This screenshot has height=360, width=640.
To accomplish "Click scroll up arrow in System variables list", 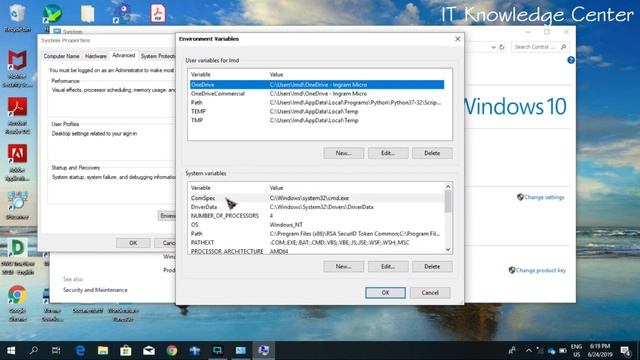I will coord(448,187).
